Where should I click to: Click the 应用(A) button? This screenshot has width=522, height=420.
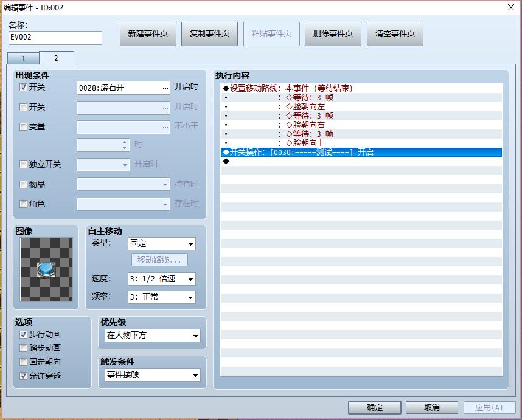pyautogui.click(x=489, y=407)
